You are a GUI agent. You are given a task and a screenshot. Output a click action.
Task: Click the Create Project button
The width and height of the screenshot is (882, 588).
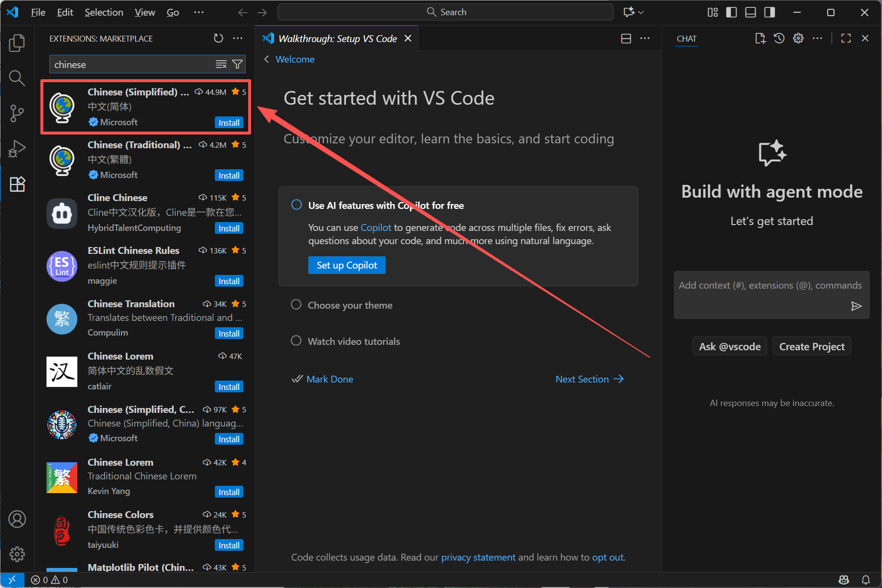click(812, 346)
